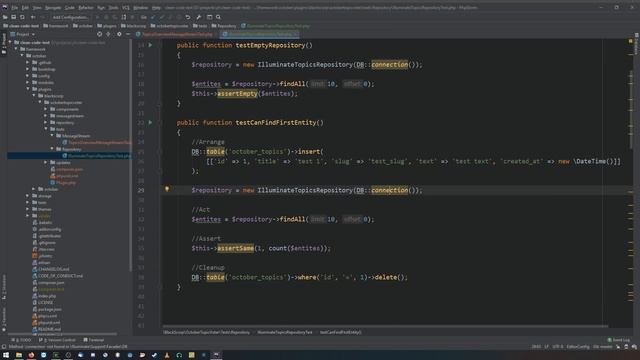Hide the Project panel with the minus icon
Screen dimensions: 640x360
[128, 34]
